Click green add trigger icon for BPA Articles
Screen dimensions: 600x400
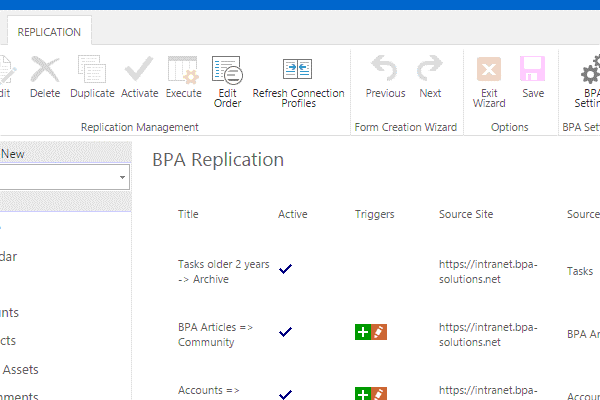tap(363, 332)
